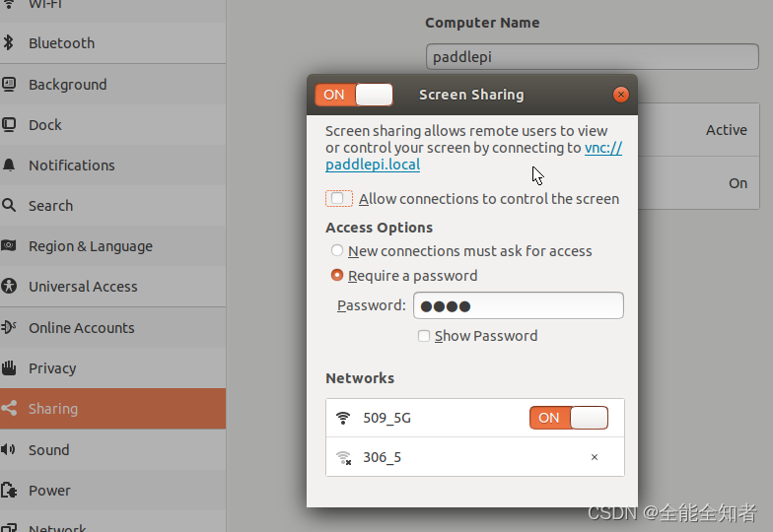
Task: Open the Bluetooth settings panel
Action: pos(112,43)
